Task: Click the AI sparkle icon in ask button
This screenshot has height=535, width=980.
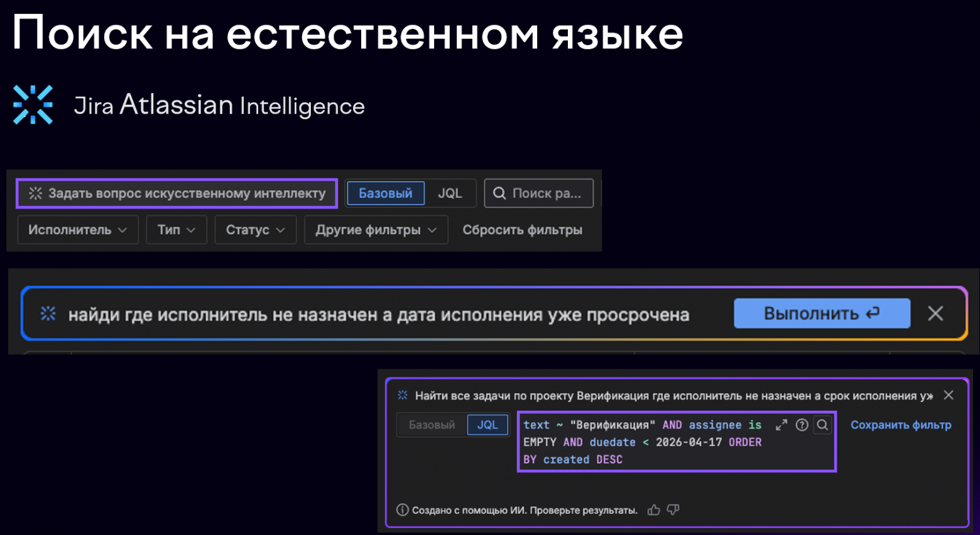Action: pyautogui.click(x=35, y=193)
